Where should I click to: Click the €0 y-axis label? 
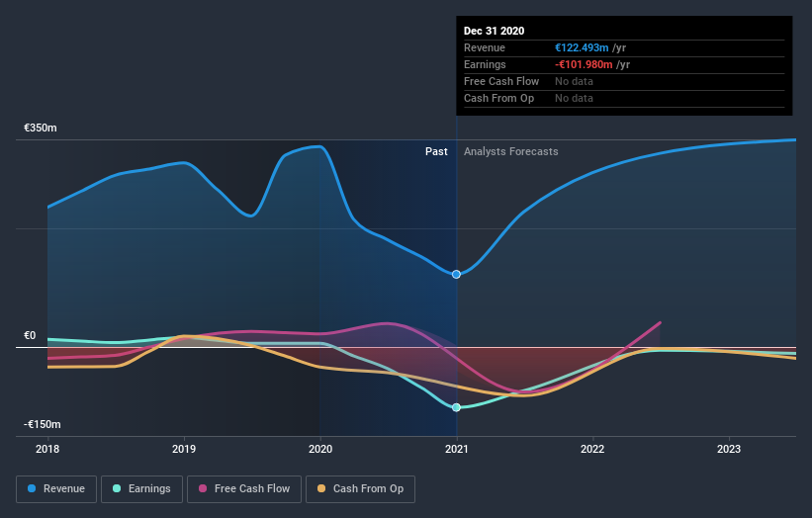(x=30, y=335)
